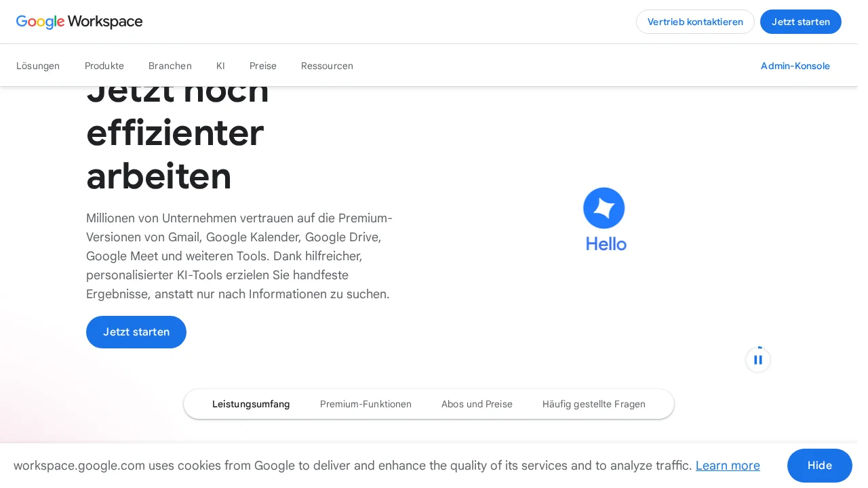Select the Abos und Preise tab
This screenshot has height=488, width=868.
(x=477, y=404)
